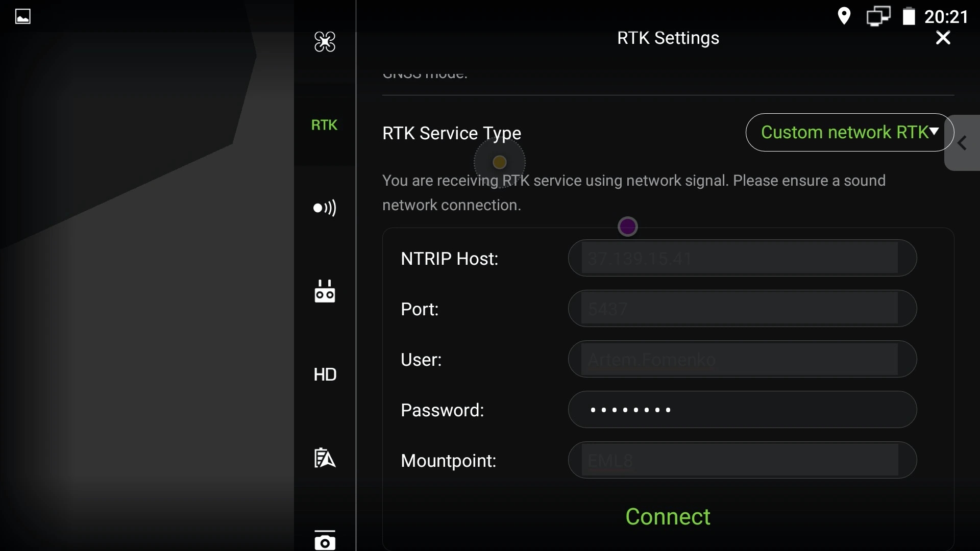Edit the Port number 5437
Viewport: 980px width, 551px height.
[x=740, y=309]
